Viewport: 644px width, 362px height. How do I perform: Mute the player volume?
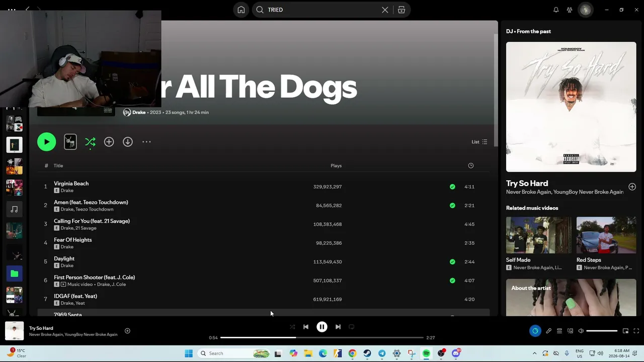tap(581, 331)
